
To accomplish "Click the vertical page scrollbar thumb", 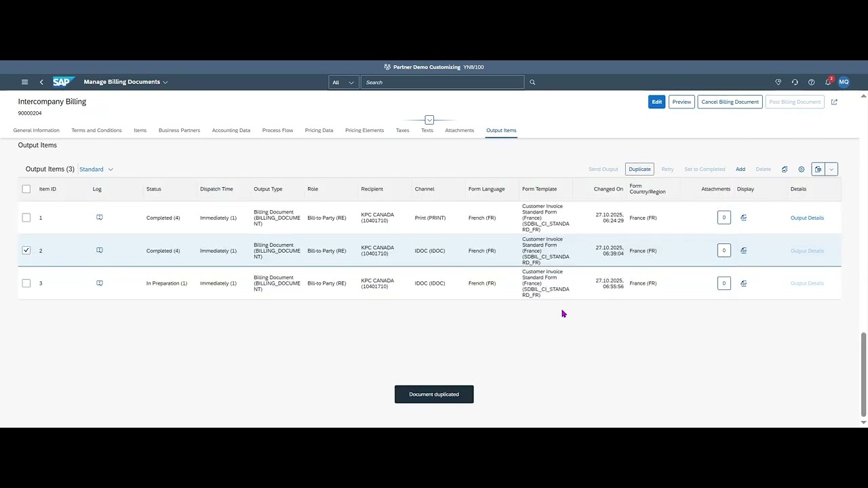I will (863, 374).
